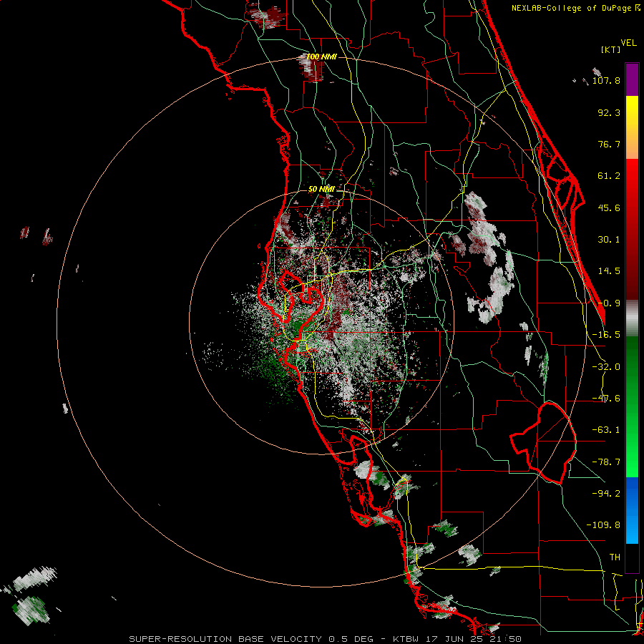Click the 76.7 legend value

609,144
